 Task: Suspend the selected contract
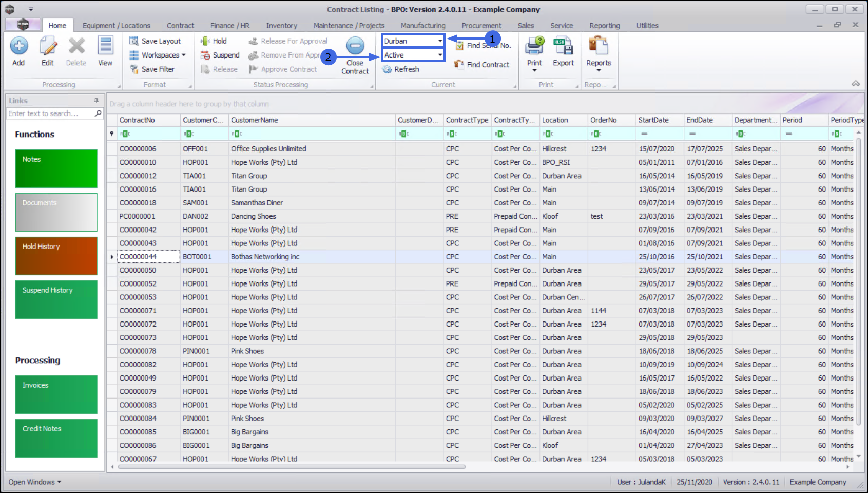(x=220, y=55)
